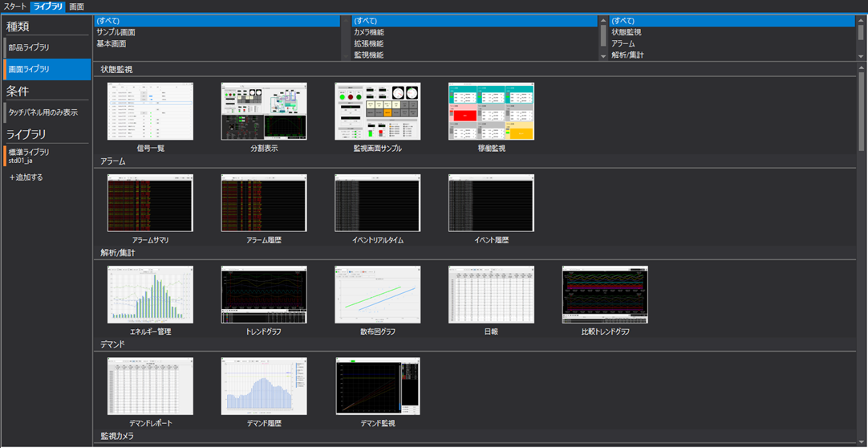
Task: Choose the 散布図グラフ thumbnail
Action: 377,295
